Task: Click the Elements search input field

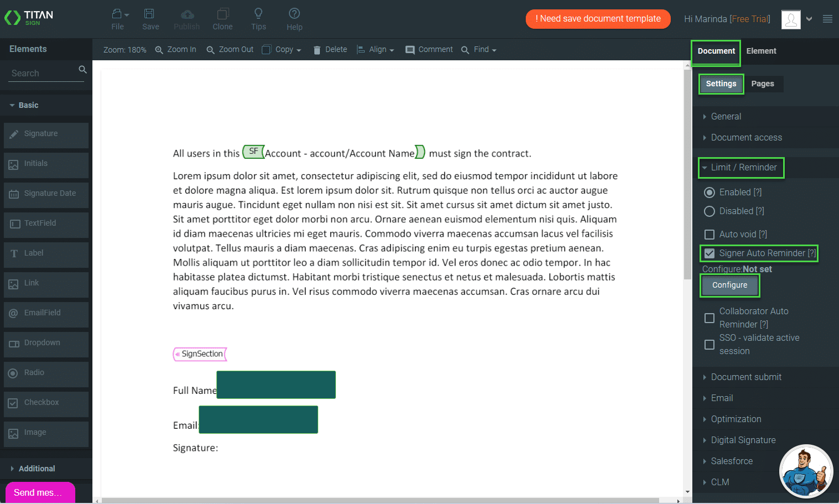Action: [43, 73]
